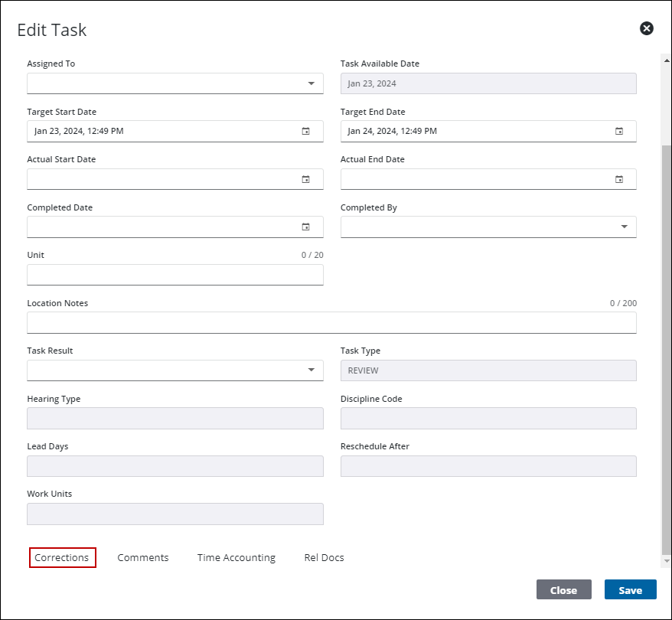The width and height of the screenshot is (672, 620).
Task: Close the Edit Task dialog with X icon
Action: [x=647, y=29]
